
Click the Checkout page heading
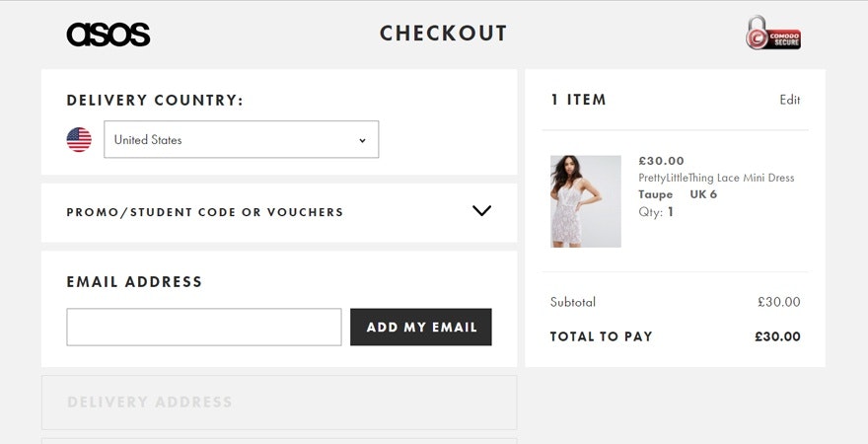click(443, 34)
